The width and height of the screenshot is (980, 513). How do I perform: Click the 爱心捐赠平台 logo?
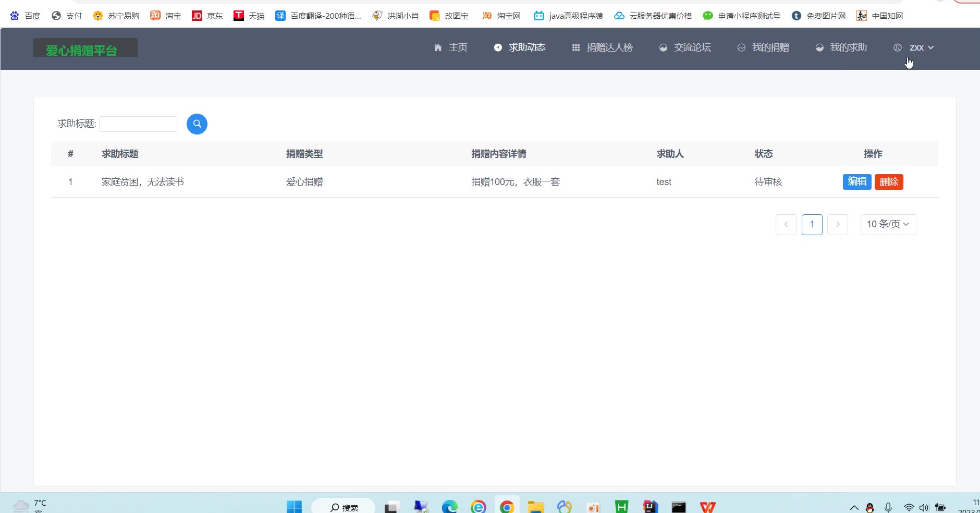click(85, 48)
